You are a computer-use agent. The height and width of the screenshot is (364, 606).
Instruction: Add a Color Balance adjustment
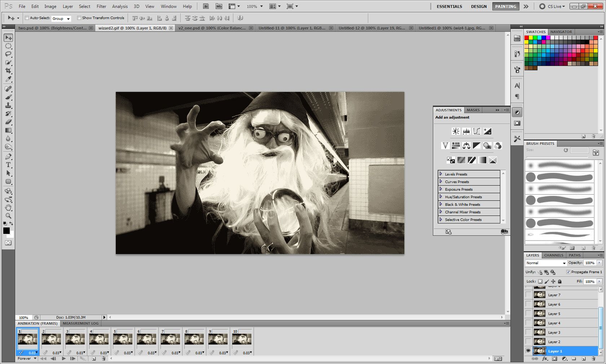(466, 146)
